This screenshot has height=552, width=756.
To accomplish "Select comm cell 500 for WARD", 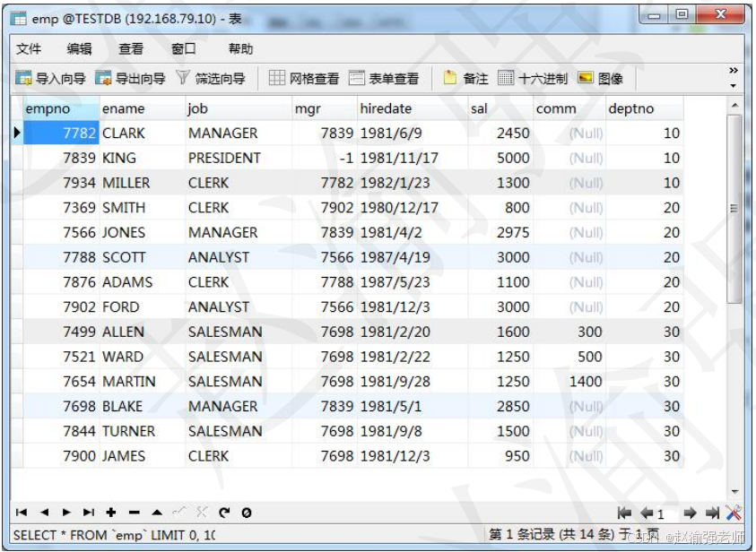I will tap(569, 357).
